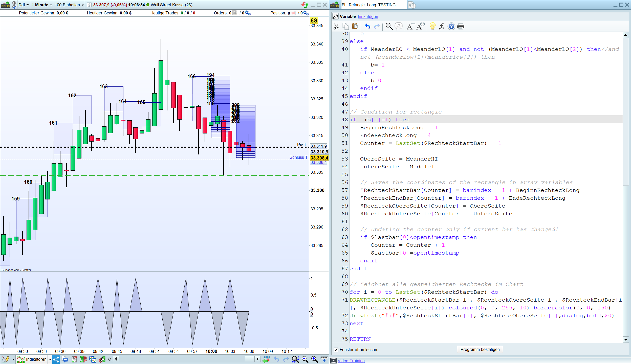Expand the '100 Einheiten' units dropdown
This screenshot has width=631, height=364.
[x=69, y=5]
